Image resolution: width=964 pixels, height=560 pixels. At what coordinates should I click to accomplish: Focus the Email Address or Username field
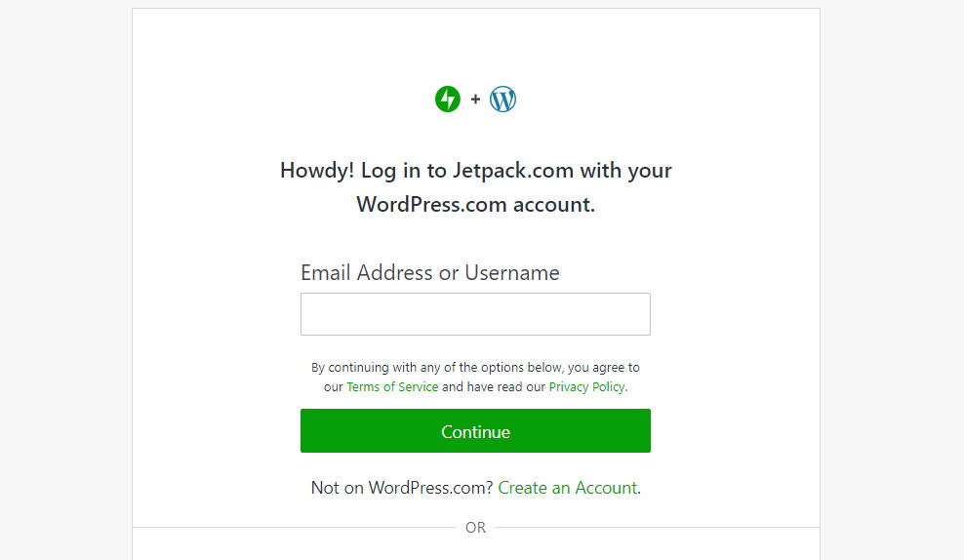click(x=475, y=314)
